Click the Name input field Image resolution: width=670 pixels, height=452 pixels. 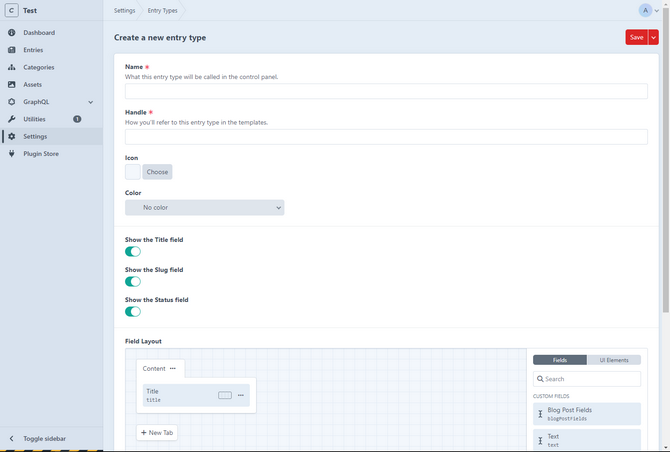click(386, 91)
